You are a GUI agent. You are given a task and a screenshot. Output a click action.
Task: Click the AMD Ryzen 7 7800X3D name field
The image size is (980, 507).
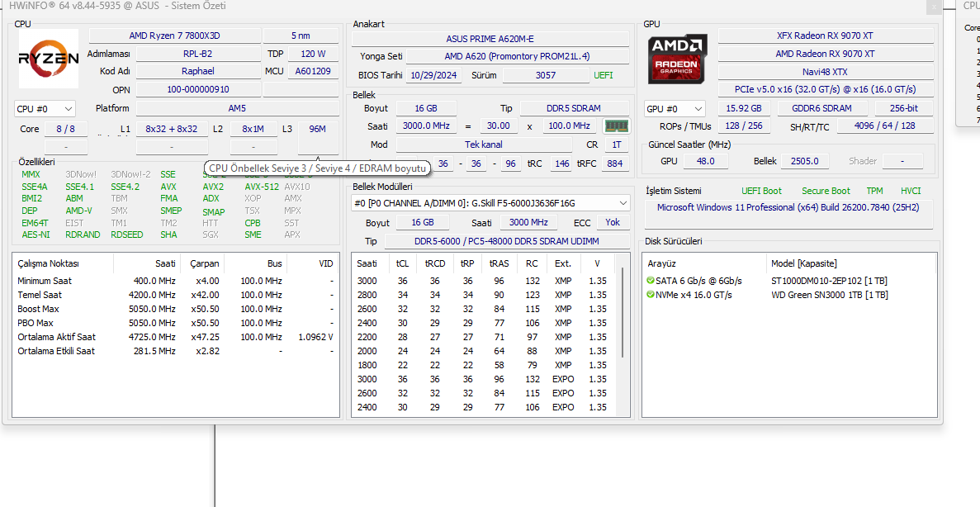174,36
